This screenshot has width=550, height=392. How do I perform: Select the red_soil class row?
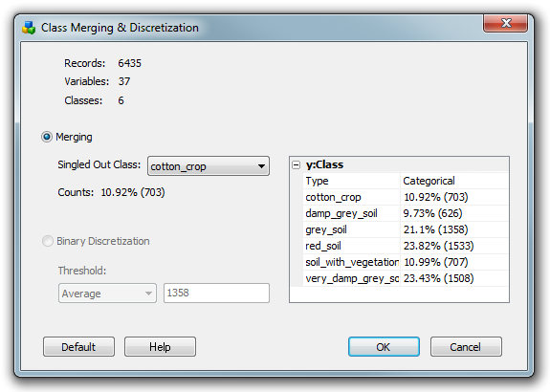click(406, 246)
